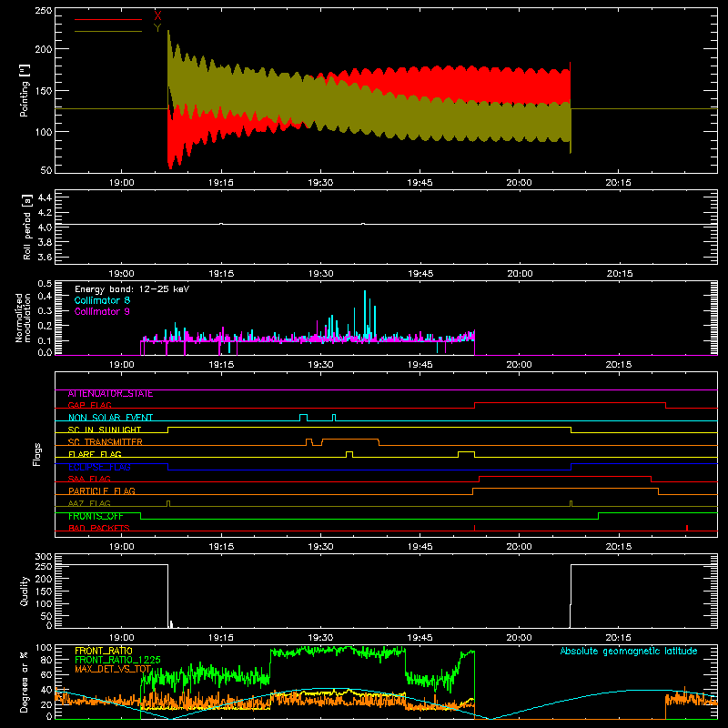Select 'Energy band: 12-25 keV' annotation
Image resolution: width=728 pixels, height=728 pixels.
click(132, 289)
